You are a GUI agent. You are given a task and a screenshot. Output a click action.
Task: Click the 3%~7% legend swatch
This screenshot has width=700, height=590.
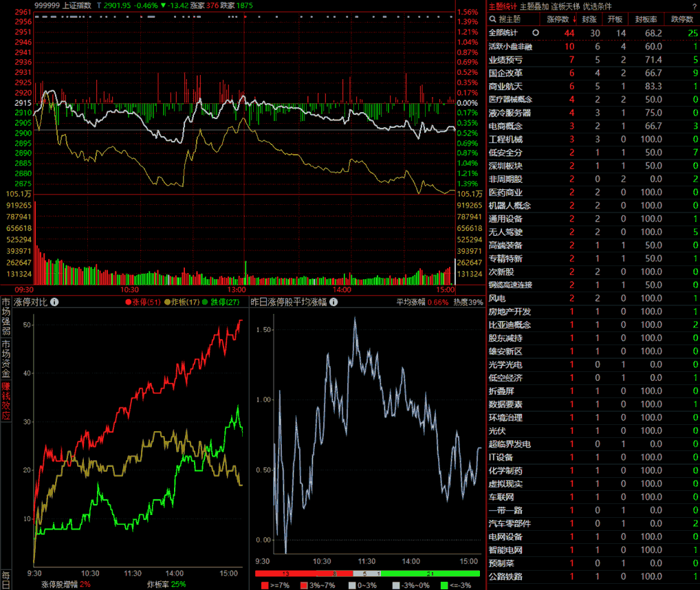click(x=304, y=585)
